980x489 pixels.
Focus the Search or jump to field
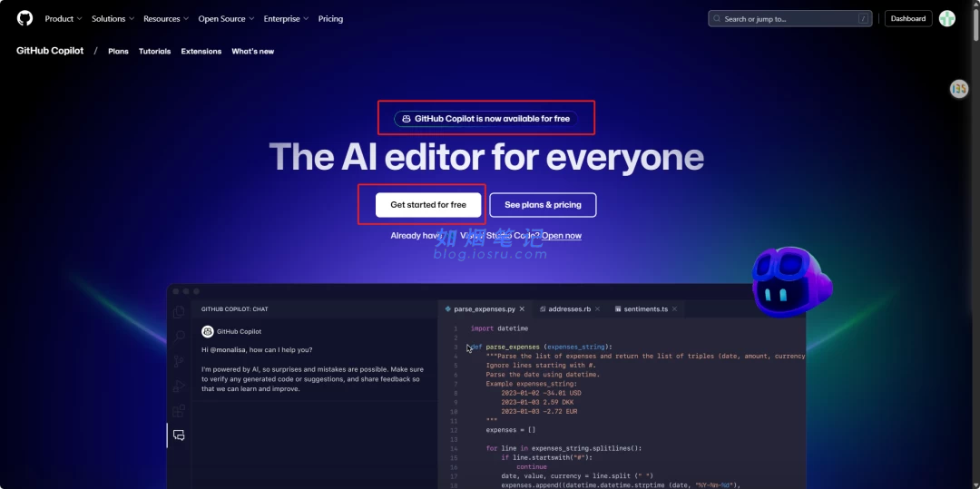790,19
